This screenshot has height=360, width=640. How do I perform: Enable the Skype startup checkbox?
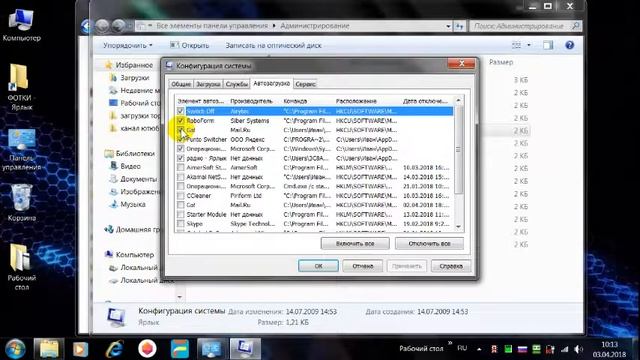pos(180,224)
